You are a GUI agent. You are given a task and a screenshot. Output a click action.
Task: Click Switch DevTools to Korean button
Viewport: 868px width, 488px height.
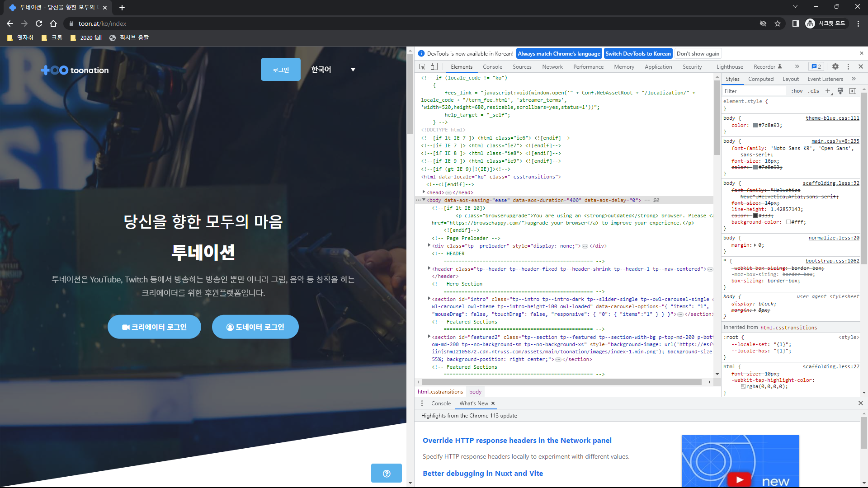coord(638,53)
